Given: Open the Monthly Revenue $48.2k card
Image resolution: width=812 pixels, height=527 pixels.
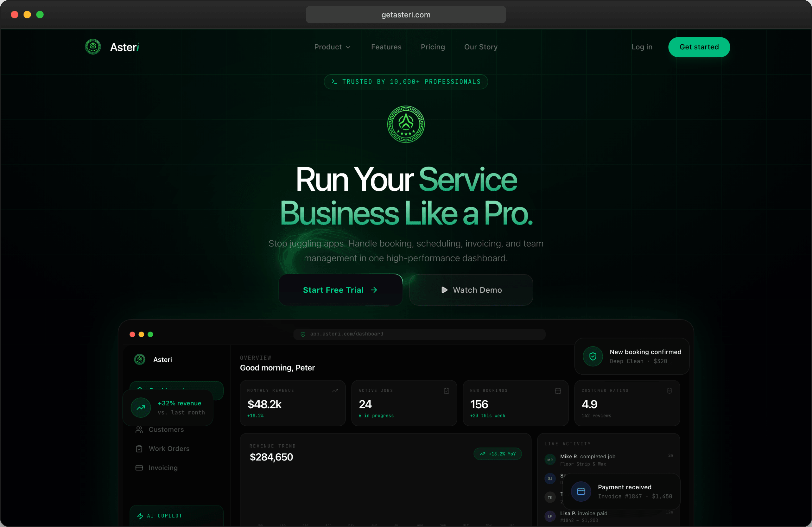Looking at the screenshot, I should 292,403.
